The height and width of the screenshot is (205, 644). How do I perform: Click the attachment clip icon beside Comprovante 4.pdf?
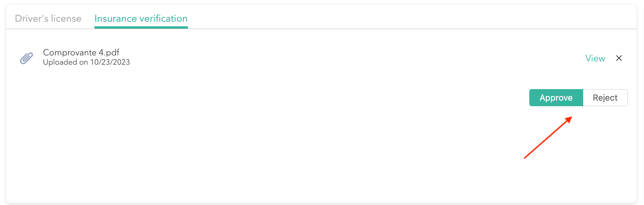(26, 58)
